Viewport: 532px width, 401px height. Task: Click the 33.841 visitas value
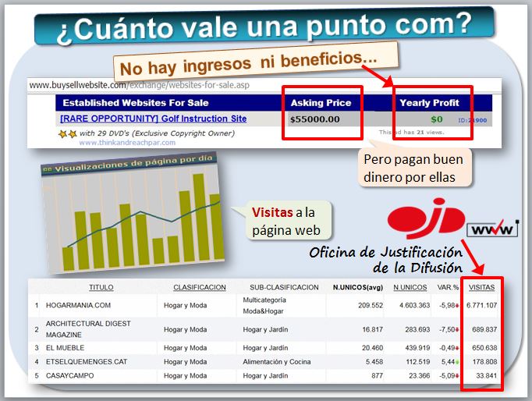click(x=486, y=375)
